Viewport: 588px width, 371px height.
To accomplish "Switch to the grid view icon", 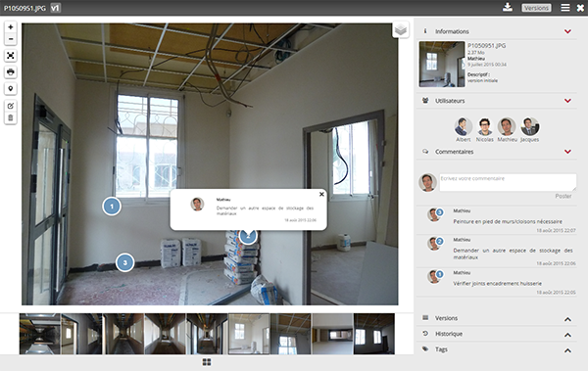I will pyautogui.click(x=207, y=361).
